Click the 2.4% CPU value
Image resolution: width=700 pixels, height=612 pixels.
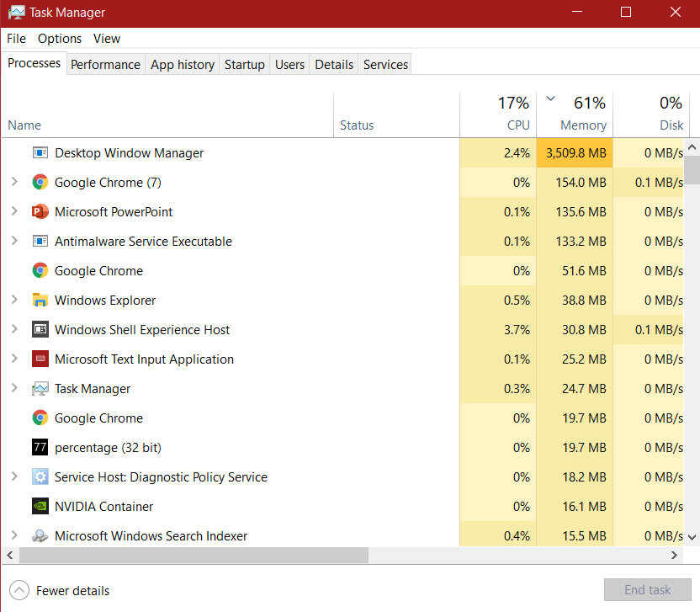(x=517, y=152)
